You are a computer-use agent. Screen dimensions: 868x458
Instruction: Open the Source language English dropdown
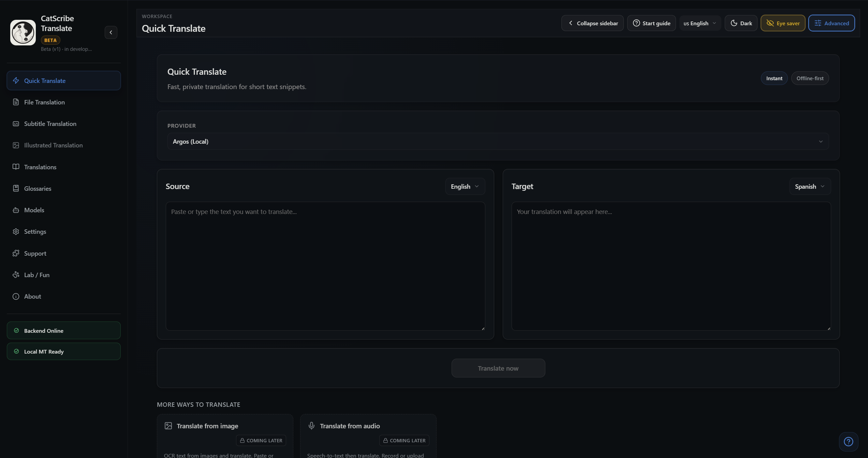pos(465,186)
